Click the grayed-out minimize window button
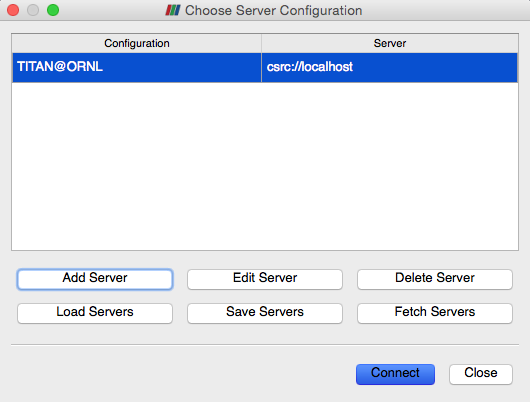Image resolution: width=530 pixels, height=402 pixels. pos(33,10)
